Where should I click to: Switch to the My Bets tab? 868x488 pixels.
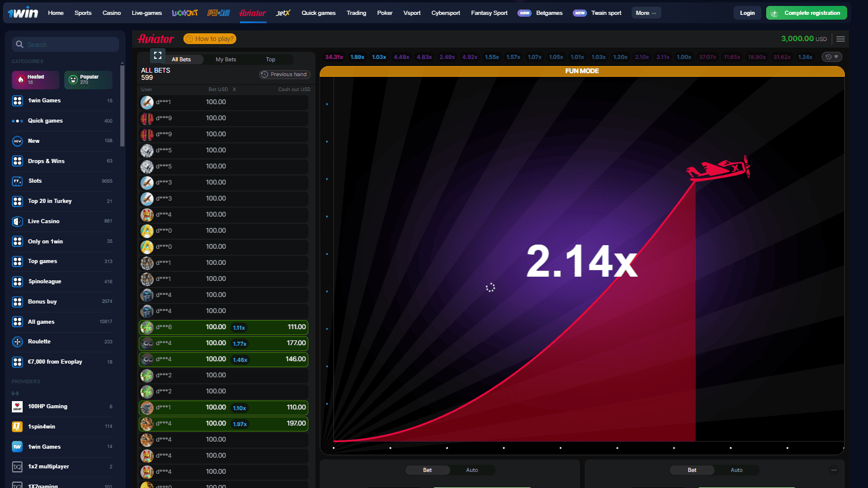point(226,60)
